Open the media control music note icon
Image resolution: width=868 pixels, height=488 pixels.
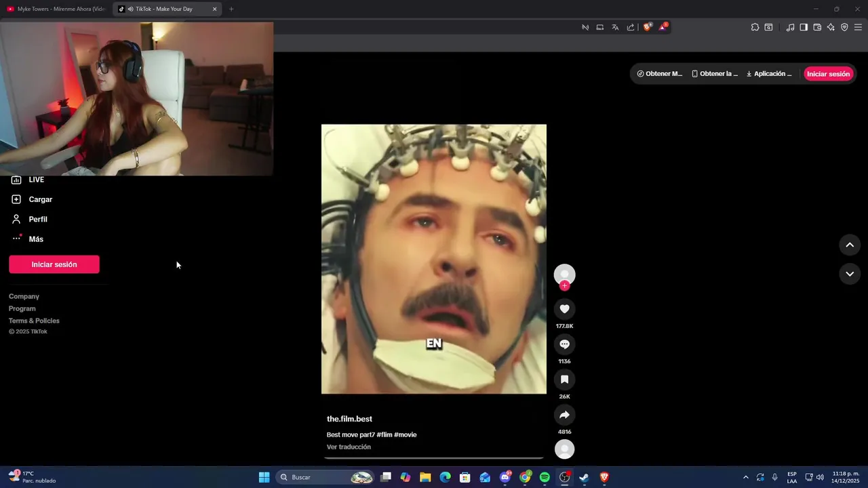pyautogui.click(x=790, y=27)
